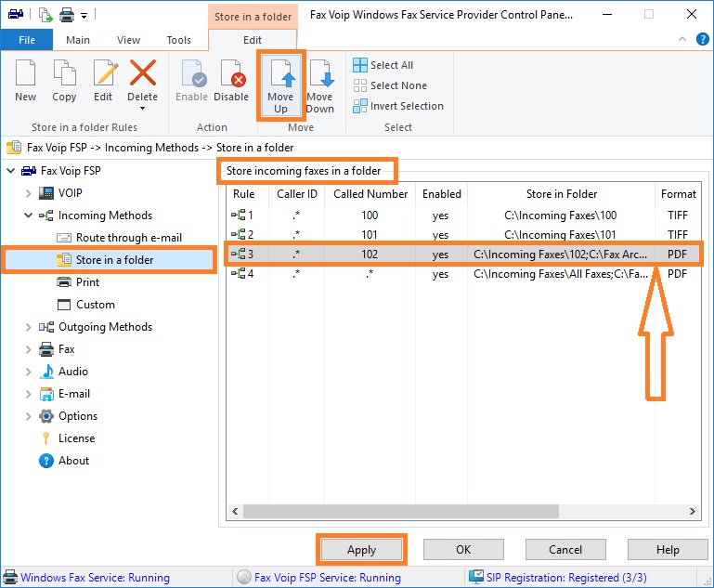Switch to the Main tab

(x=78, y=40)
